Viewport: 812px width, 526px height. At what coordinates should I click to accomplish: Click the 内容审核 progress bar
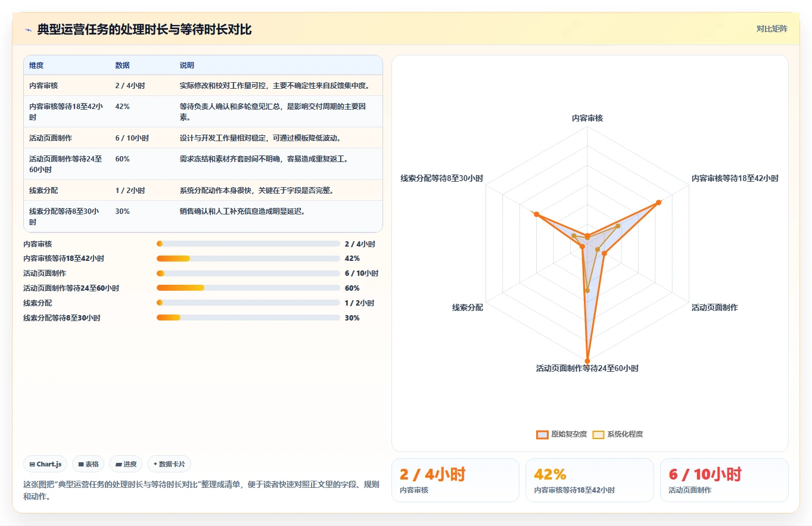(x=248, y=244)
